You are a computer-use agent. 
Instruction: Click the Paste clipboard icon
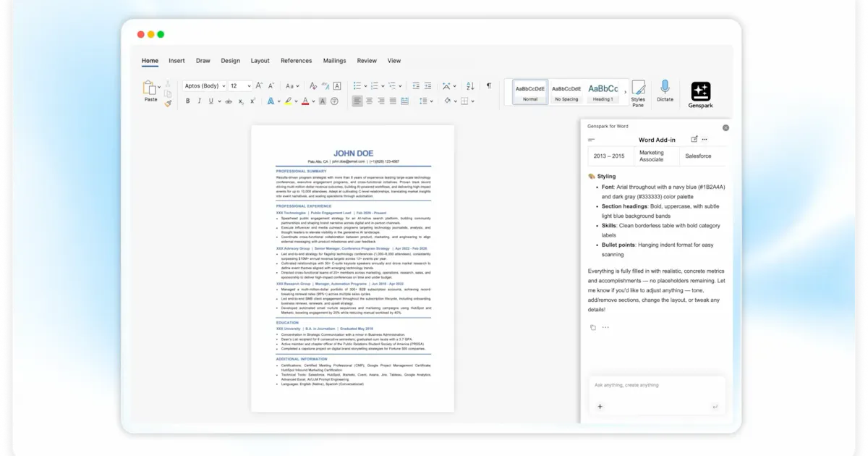(149, 87)
